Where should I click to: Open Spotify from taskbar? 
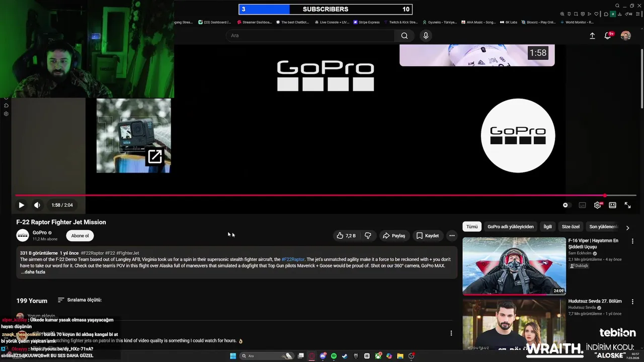coord(334,356)
